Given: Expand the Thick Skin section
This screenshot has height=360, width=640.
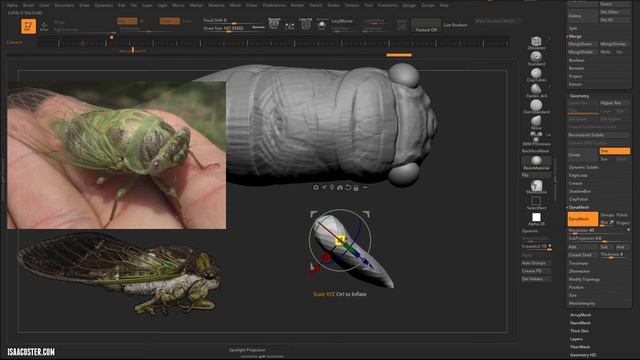Looking at the screenshot, I should tap(579, 331).
